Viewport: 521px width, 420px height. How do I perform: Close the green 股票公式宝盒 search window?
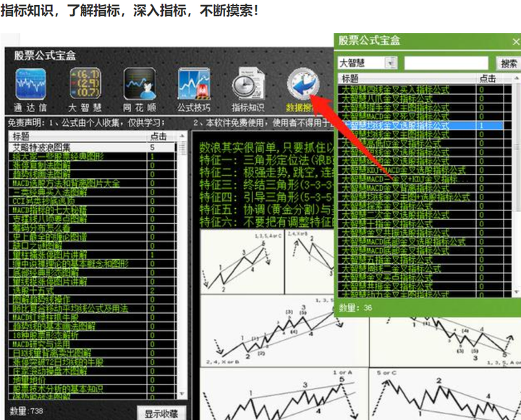point(516,42)
